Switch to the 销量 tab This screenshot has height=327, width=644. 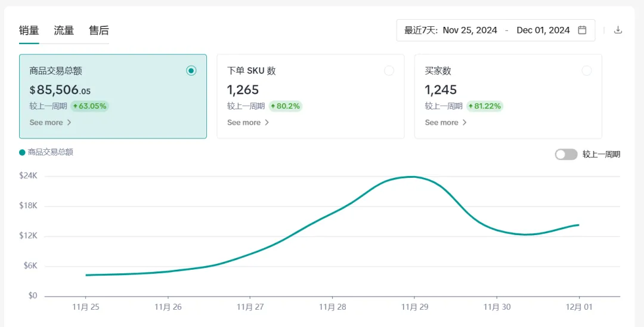[29, 30]
